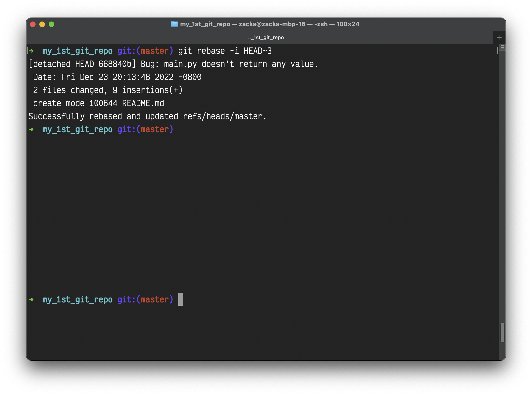Click the split pane icon above scrollbar
The height and width of the screenshot is (395, 532).
point(502,47)
